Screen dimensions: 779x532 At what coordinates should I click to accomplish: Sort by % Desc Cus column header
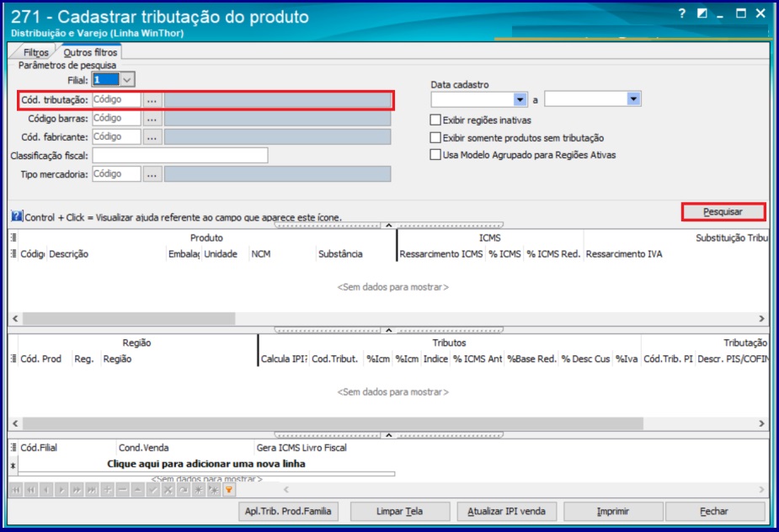pos(586,359)
